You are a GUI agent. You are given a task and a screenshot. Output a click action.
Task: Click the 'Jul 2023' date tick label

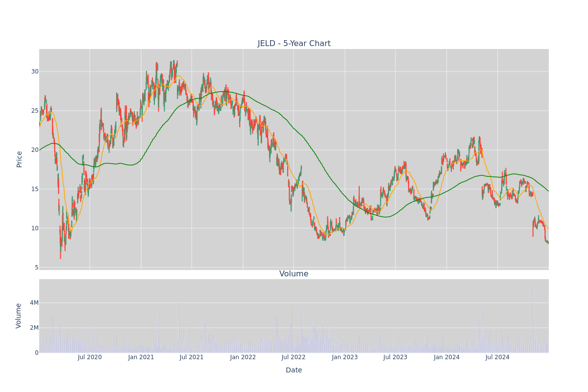click(x=395, y=357)
